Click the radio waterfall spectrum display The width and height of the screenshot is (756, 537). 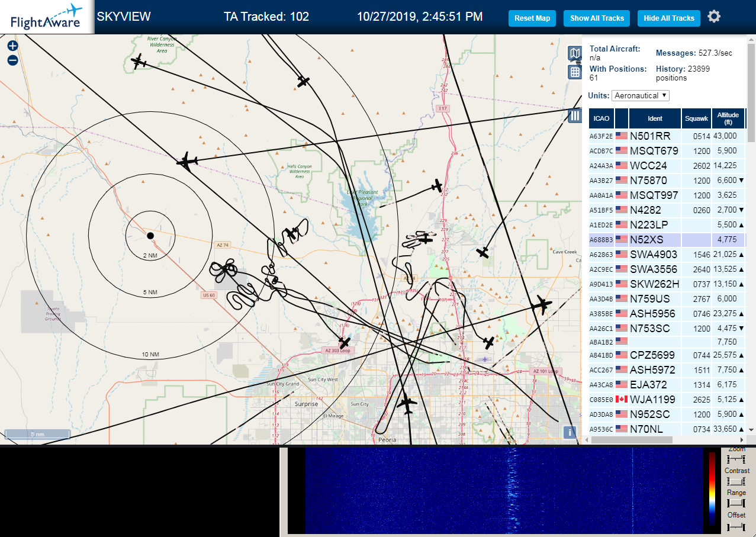(x=504, y=490)
